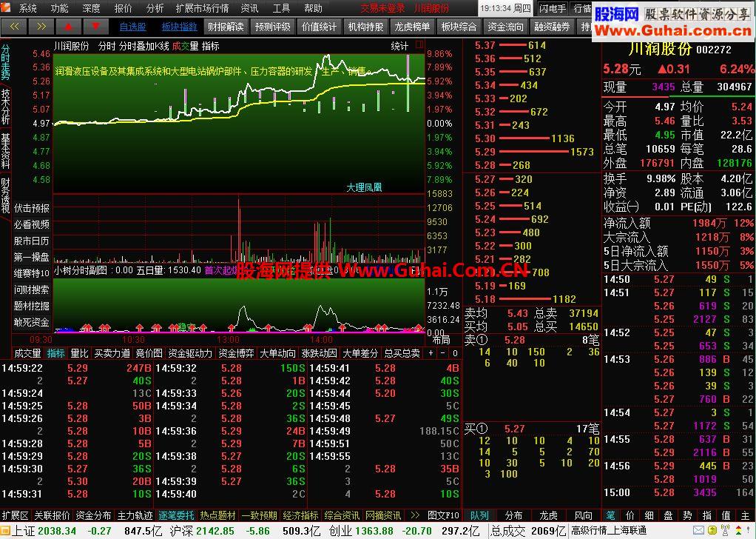Switch to the 关联报价 bottom tab

(x=52, y=516)
